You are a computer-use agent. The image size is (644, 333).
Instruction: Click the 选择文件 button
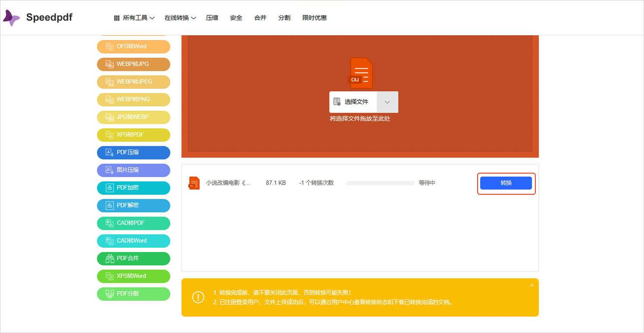[x=353, y=102]
